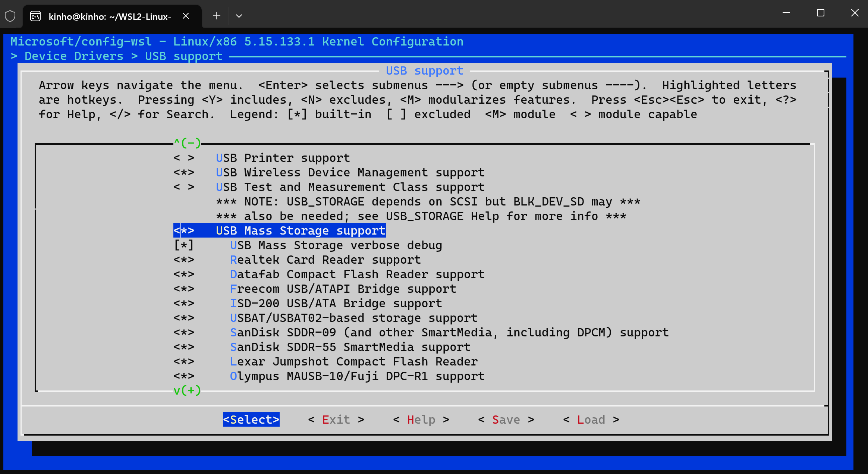Image resolution: width=868 pixels, height=474 pixels.
Task: Click the Olympus MAUSB-10/Fuji DPC-R1 support item
Action: point(357,376)
